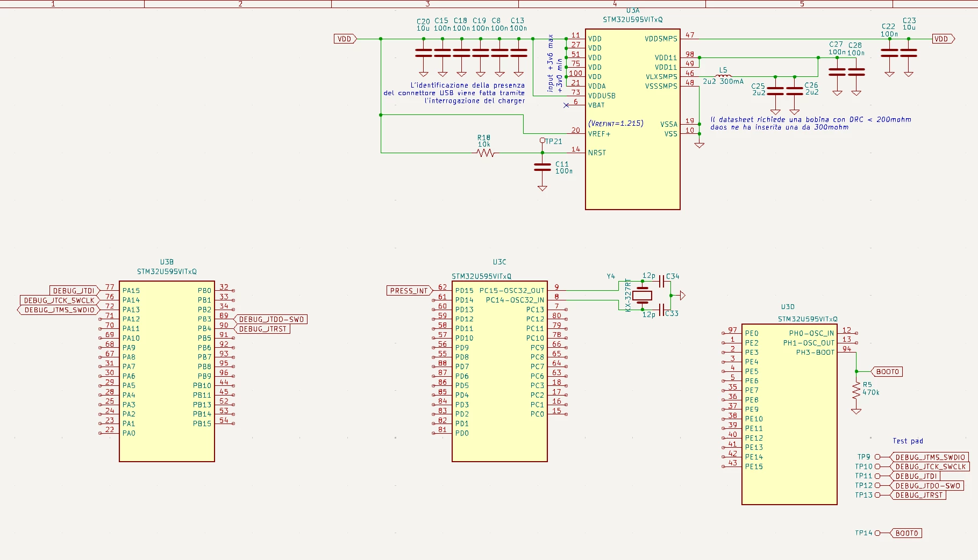Click ground symbol below the VSS pin
The width and height of the screenshot is (978, 560).
click(699, 145)
